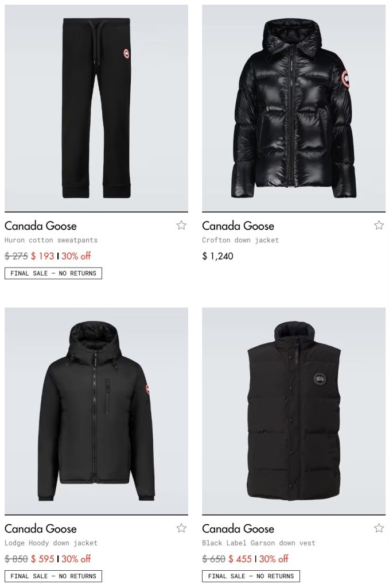Click Final Sale badge under sweatpants

(53, 273)
